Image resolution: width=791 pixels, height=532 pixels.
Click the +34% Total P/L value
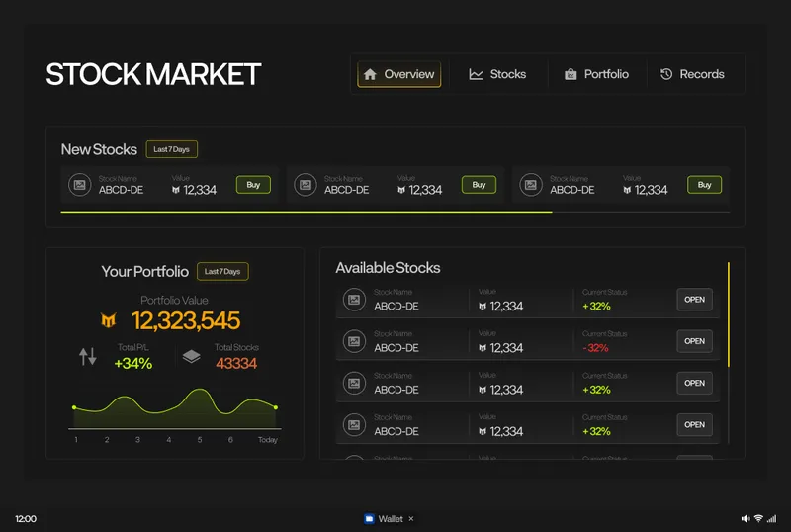pos(133,364)
